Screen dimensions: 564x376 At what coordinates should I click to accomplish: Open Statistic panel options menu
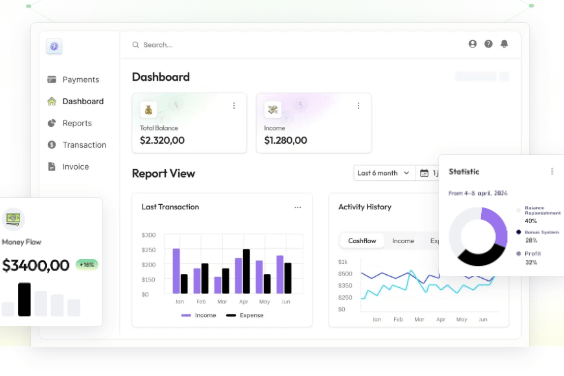tap(552, 172)
